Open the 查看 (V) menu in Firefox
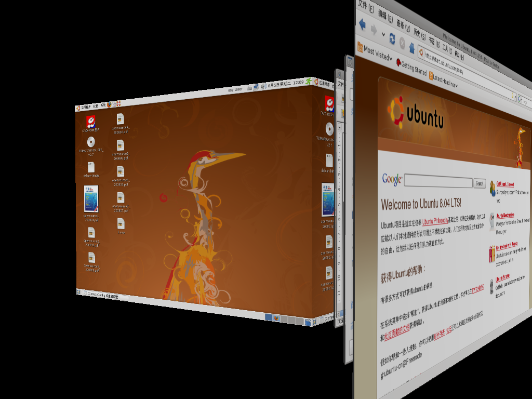This screenshot has height=399, width=532. click(403, 25)
